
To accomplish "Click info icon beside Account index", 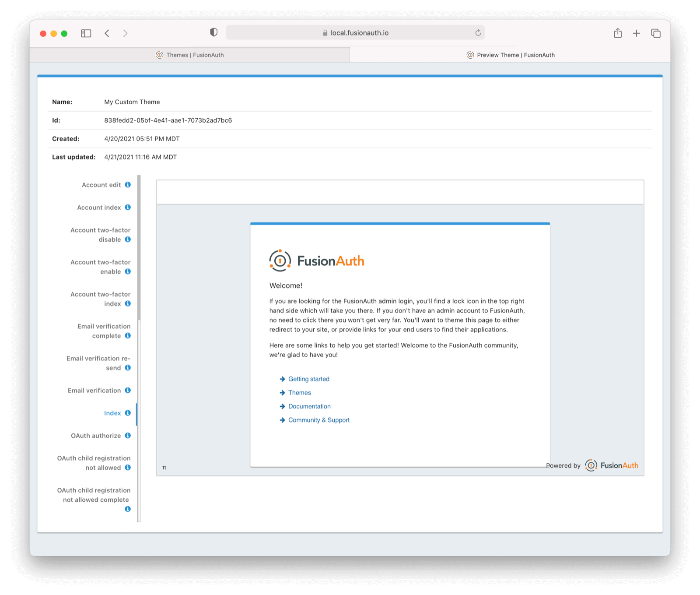I will pyautogui.click(x=128, y=207).
